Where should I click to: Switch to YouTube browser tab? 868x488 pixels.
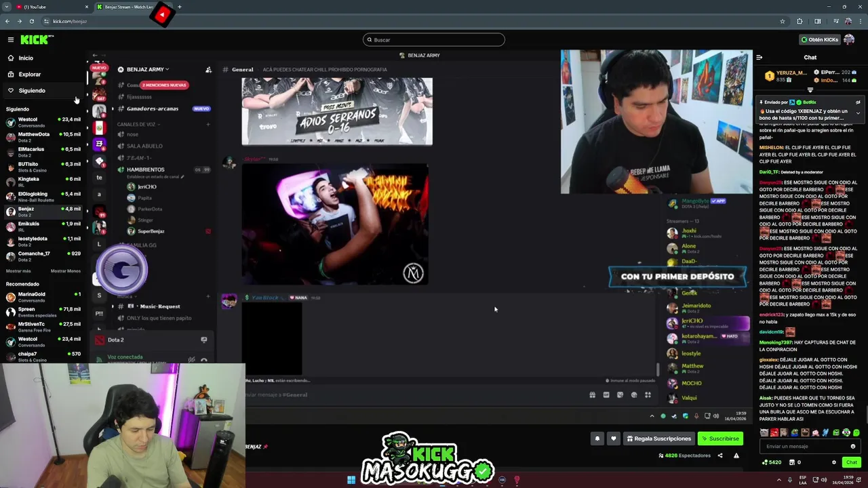[x=53, y=7]
